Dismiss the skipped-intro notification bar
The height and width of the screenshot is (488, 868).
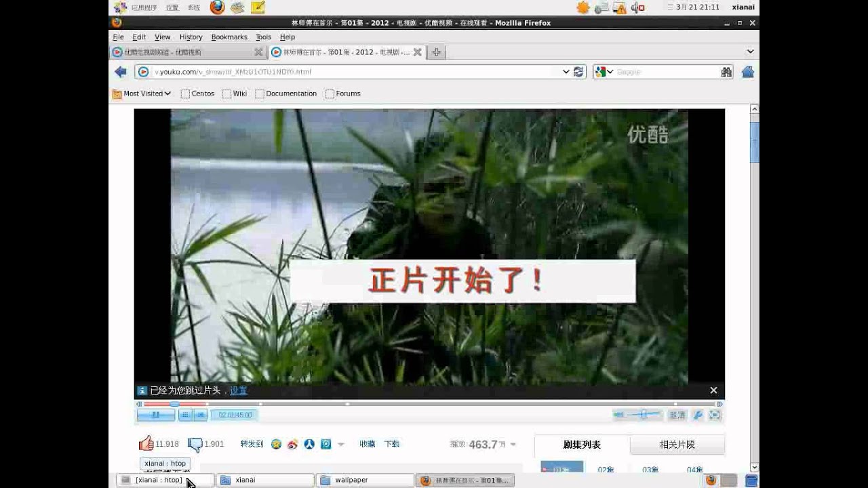click(713, 390)
